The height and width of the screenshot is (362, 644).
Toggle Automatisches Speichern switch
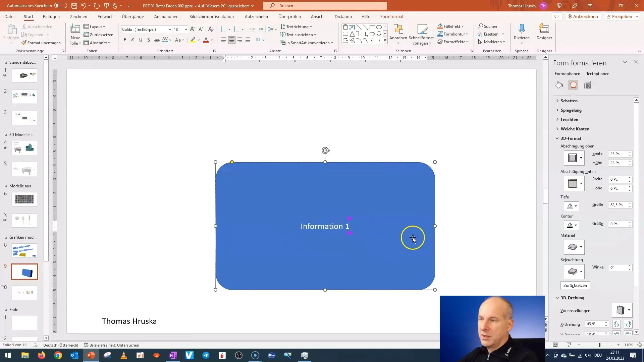pos(61,6)
